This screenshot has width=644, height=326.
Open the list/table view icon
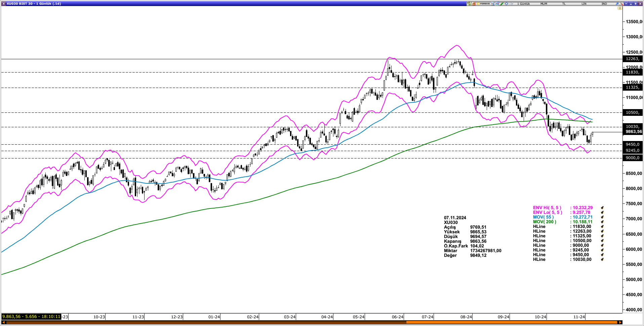click(x=492, y=4)
